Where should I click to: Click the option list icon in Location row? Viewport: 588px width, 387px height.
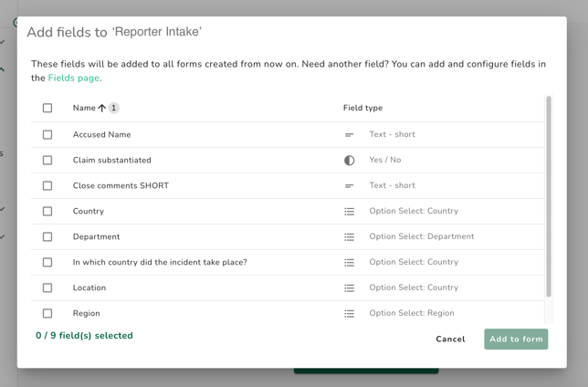pos(349,288)
